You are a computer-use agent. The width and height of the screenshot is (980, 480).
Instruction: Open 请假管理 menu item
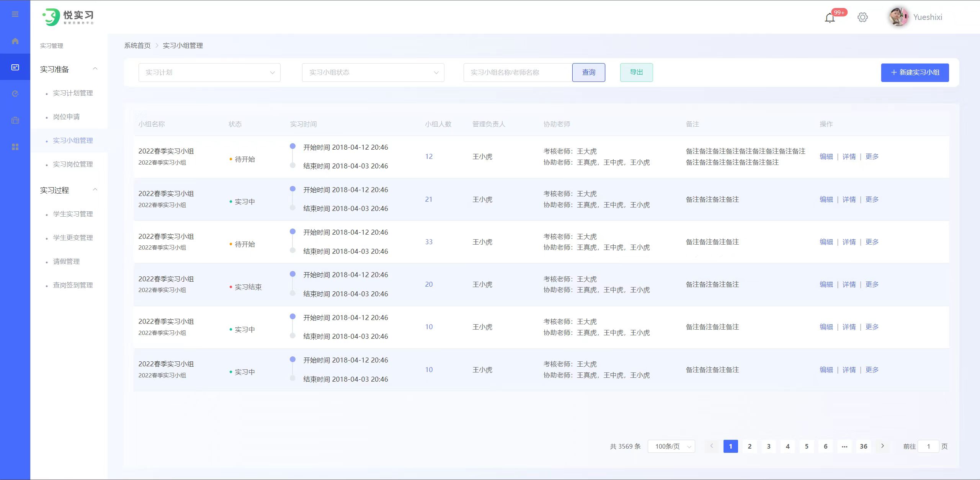66,261
